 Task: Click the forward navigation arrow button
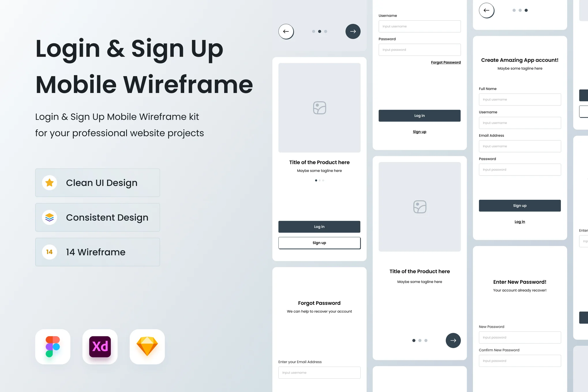[x=353, y=31]
